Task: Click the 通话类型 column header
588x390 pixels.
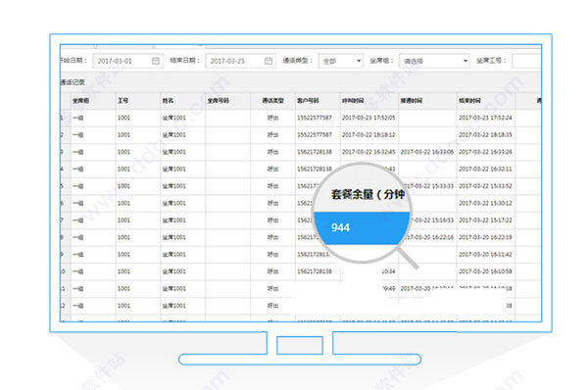Action: [x=273, y=101]
